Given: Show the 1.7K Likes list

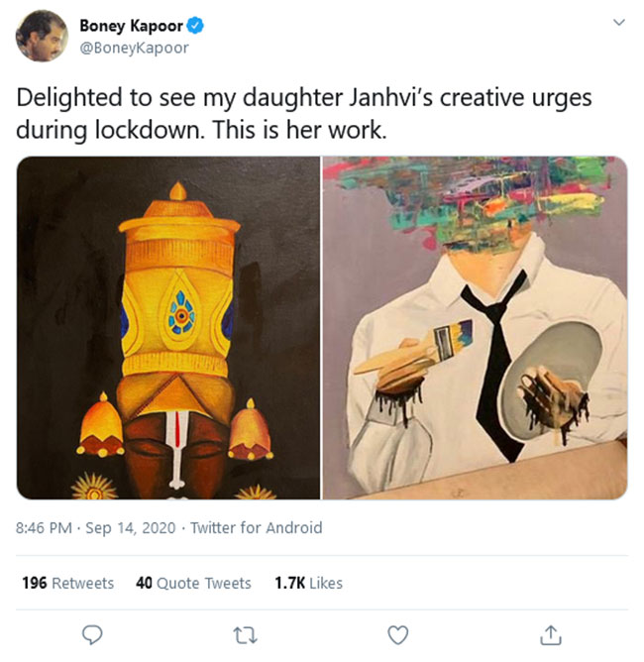Looking at the screenshot, I should pos(308,583).
